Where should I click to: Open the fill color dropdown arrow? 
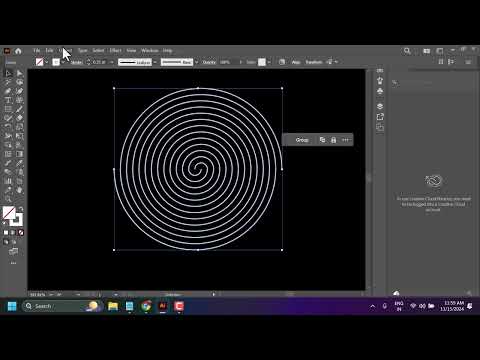point(47,62)
